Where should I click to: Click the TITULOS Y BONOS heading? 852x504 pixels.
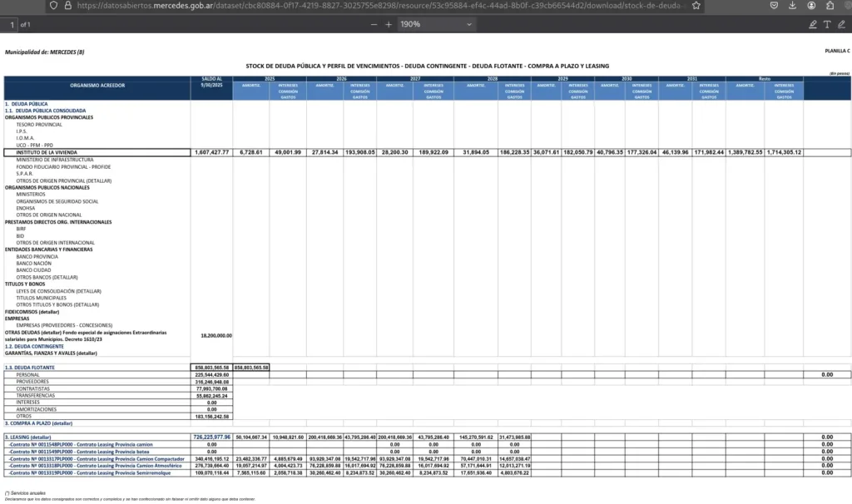coord(25,284)
